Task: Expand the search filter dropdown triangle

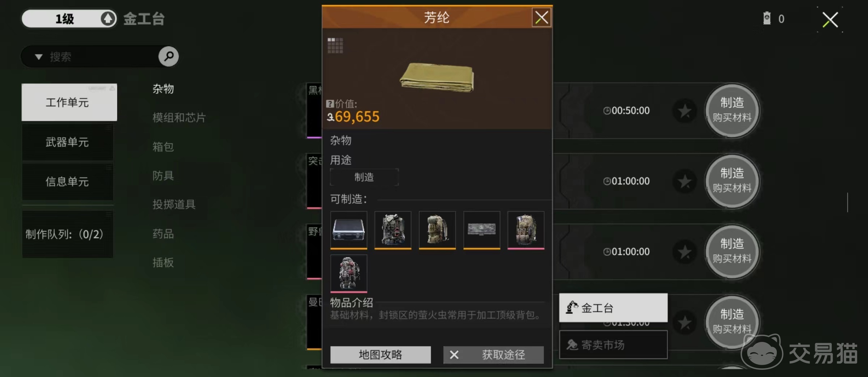Action: coord(38,57)
